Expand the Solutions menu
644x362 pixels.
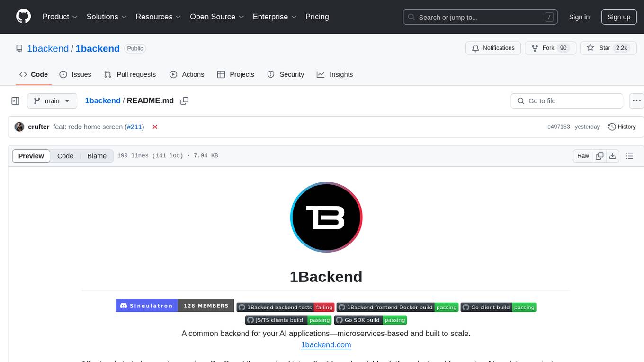[x=107, y=17]
